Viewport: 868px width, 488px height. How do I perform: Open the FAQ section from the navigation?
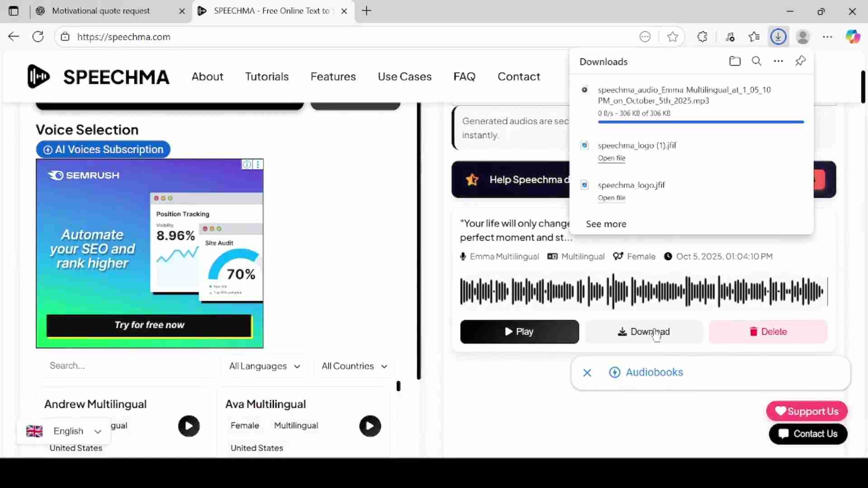464,76
